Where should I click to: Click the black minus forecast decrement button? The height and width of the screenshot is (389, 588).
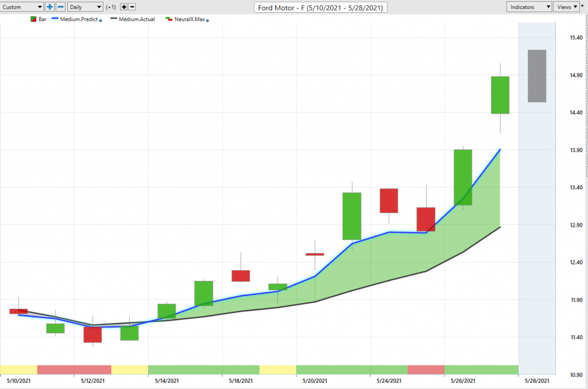coord(132,7)
